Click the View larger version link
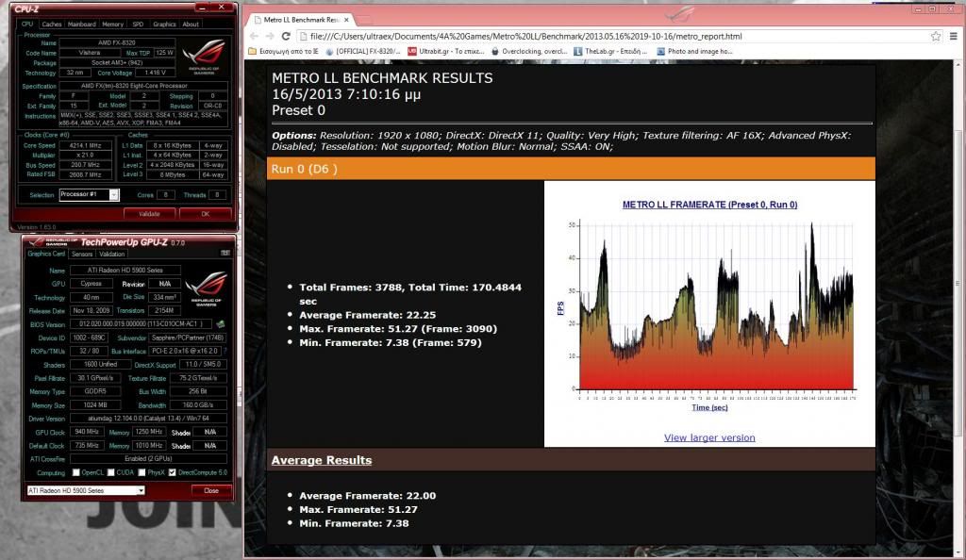966x560 pixels. [709, 437]
